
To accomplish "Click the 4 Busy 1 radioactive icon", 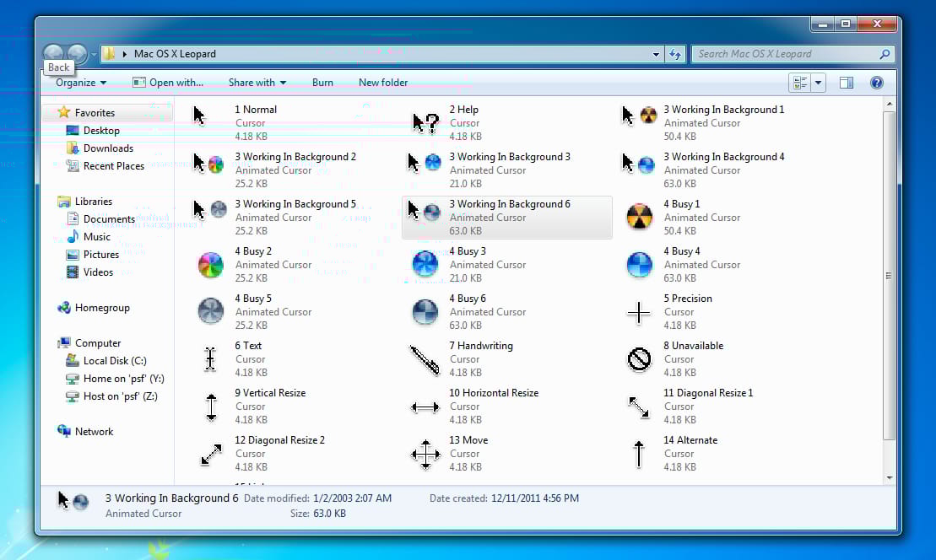I will click(639, 217).
